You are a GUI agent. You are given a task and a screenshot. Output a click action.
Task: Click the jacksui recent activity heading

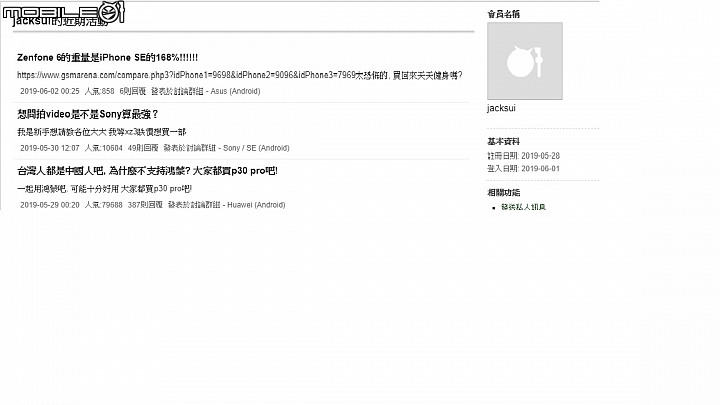click(61, 21)
